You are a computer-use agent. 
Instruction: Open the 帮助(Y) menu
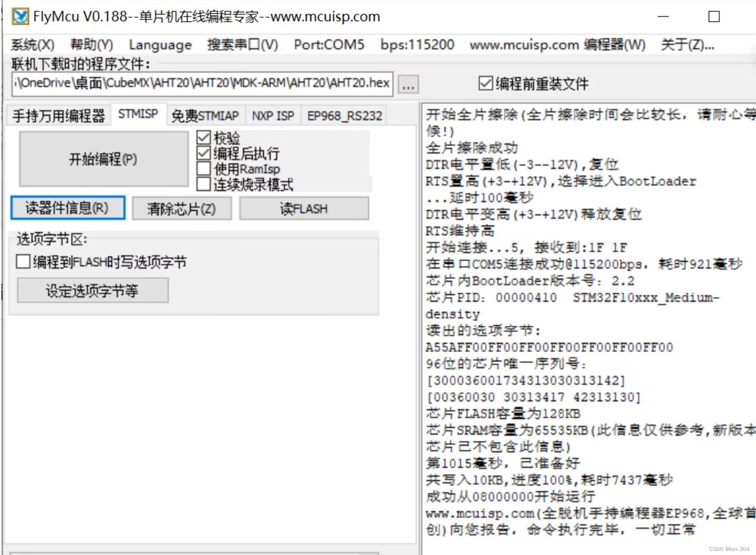tap(92, 45)
